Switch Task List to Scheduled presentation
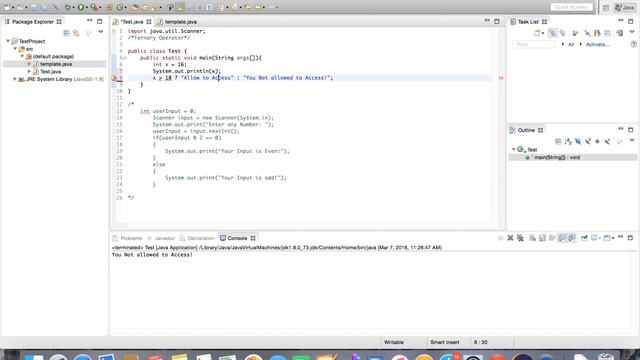Viewport: 640px width, 360px height. point(562,33)
